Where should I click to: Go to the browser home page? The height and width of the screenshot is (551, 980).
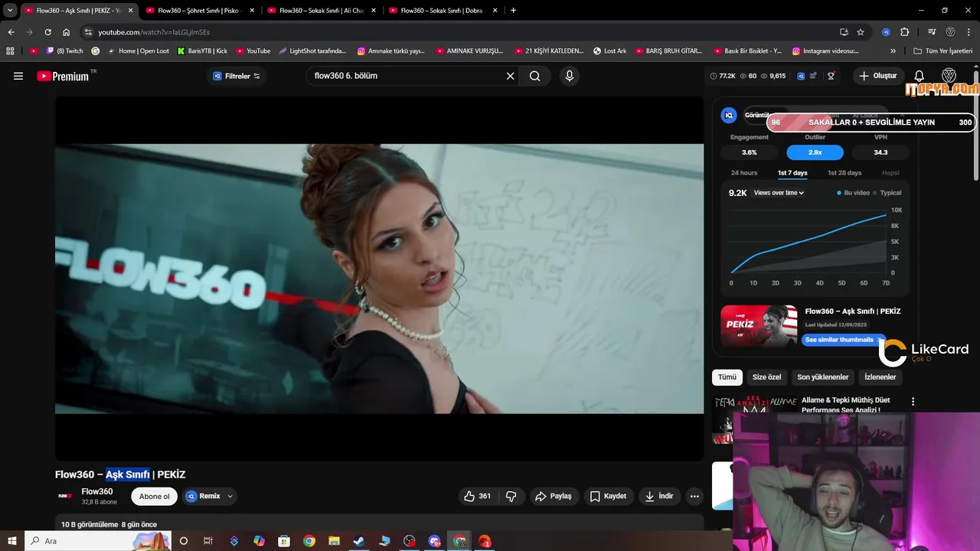click(x=66, y=32)
